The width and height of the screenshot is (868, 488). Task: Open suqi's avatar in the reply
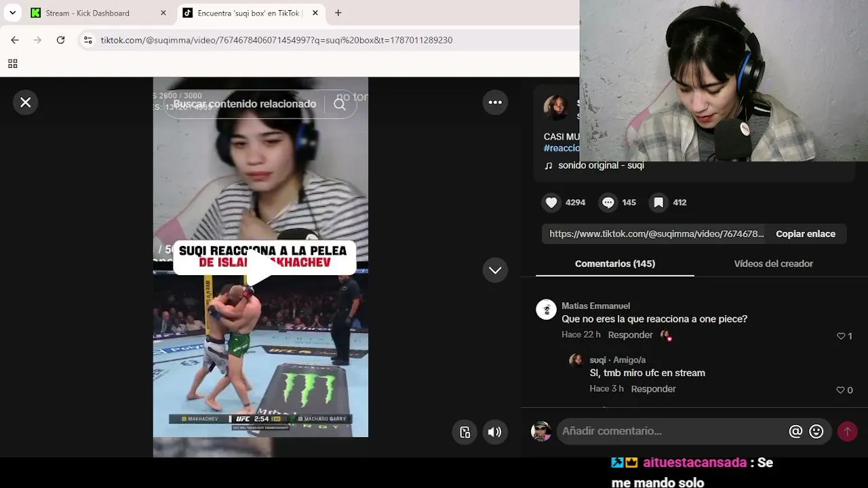coord(576,360)
